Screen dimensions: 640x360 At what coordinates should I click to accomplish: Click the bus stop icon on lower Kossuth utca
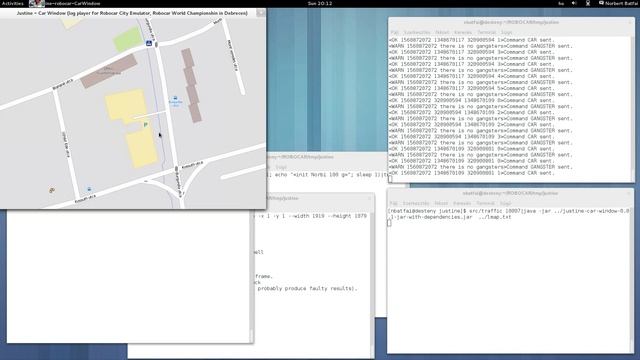[x=89, y=189]
